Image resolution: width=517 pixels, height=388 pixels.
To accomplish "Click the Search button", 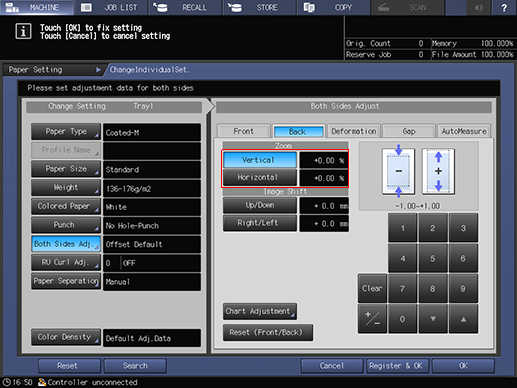I will [x=135, y=366].
